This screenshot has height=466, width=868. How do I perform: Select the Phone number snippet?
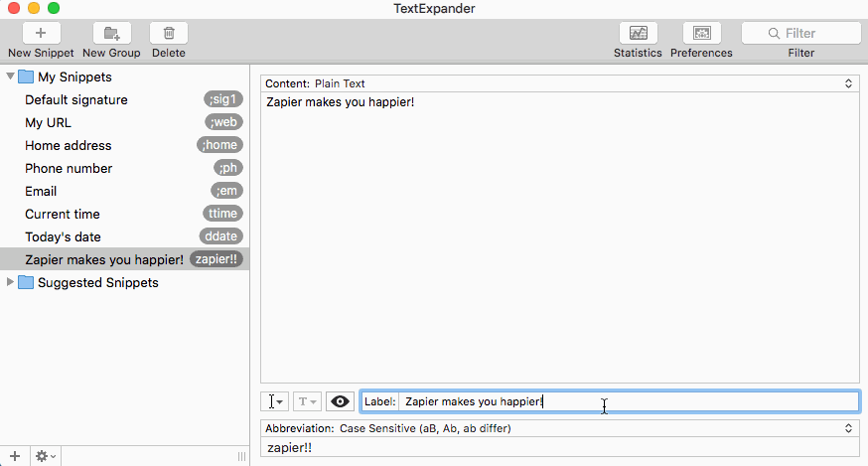(x=124, y=168)
